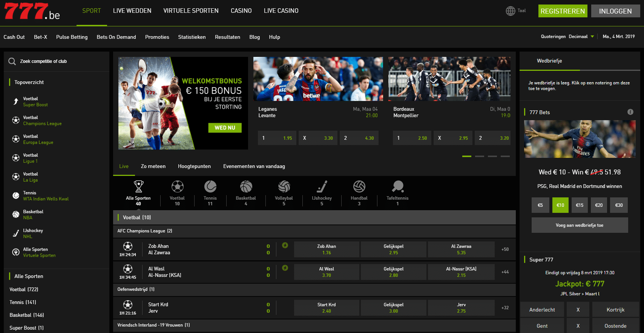
Task: Select €5 stake option
Action: point(540,205)
